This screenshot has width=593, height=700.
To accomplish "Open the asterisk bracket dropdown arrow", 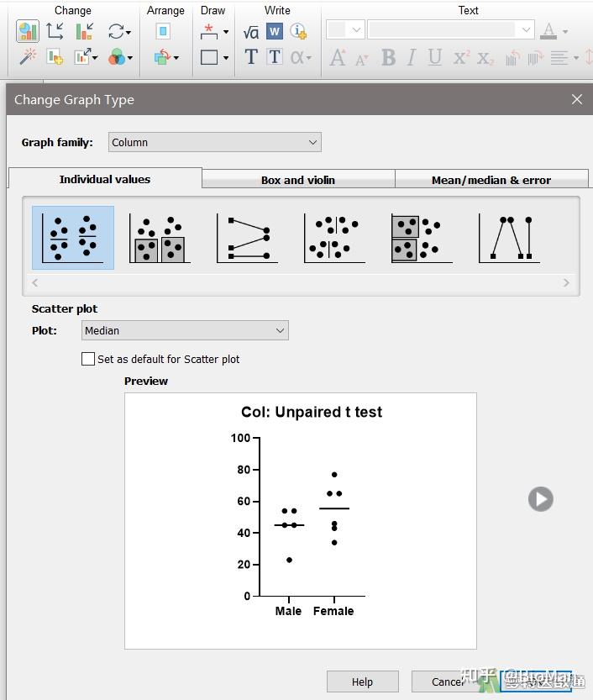I will pos(226,32).
